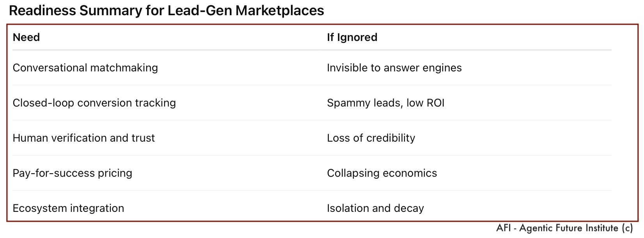The image size is (644, 238).
Task: Select the Pay-for-success pricing cell
Action: pos(72,173)
